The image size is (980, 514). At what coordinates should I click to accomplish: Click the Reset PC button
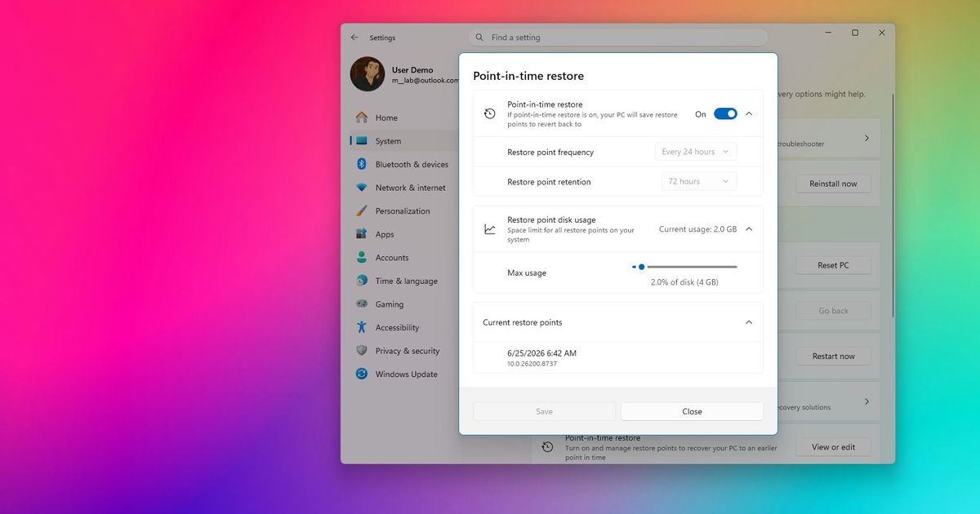[x=833, y=265]
